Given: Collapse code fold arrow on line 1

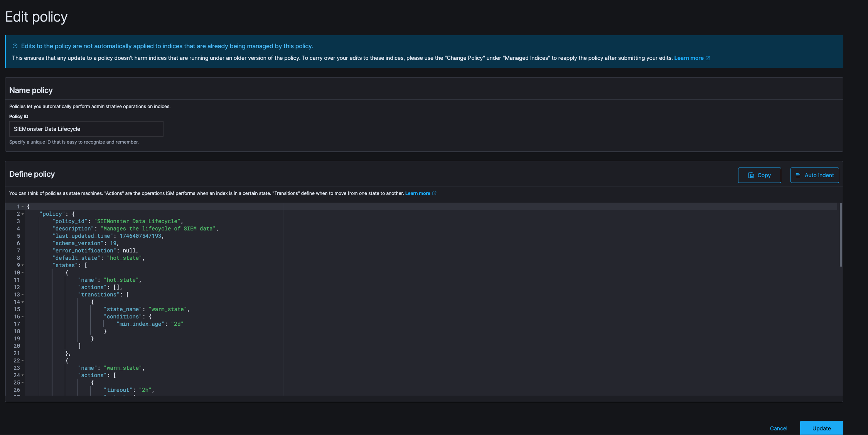Looking at the screenshot, I should (x=23, y=206).
